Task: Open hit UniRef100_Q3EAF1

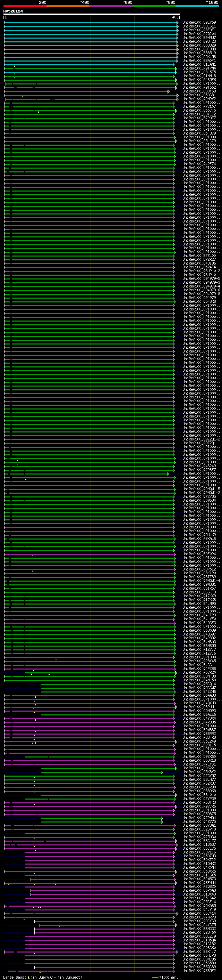Action: coord(199,30)
